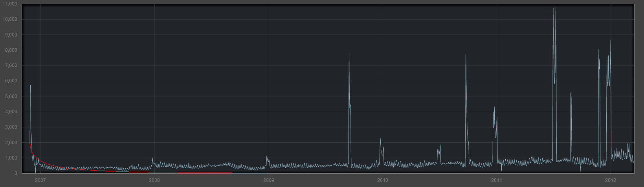
Task: Pick the 2010 year label
Action: tap(382, 180)
